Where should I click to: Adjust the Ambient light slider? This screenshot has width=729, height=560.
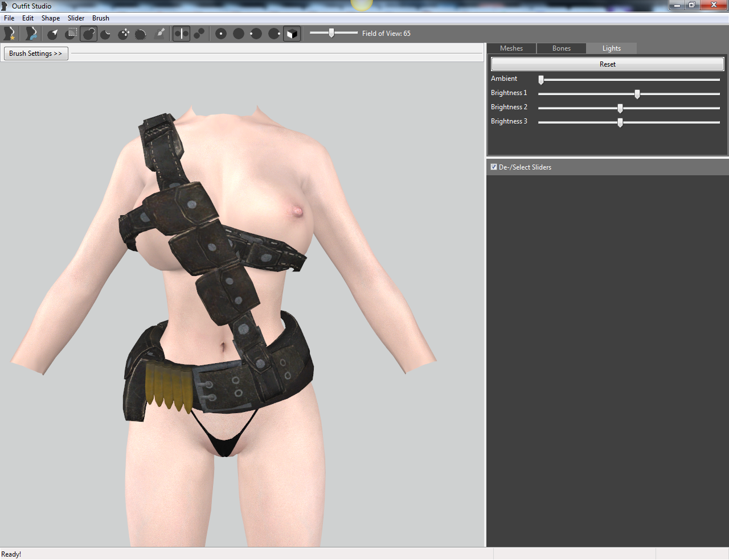(629, 80)
